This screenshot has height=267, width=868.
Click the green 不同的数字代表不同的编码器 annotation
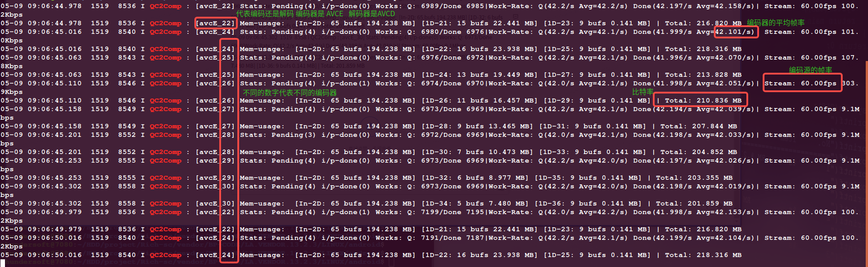[x=290, y=93]
